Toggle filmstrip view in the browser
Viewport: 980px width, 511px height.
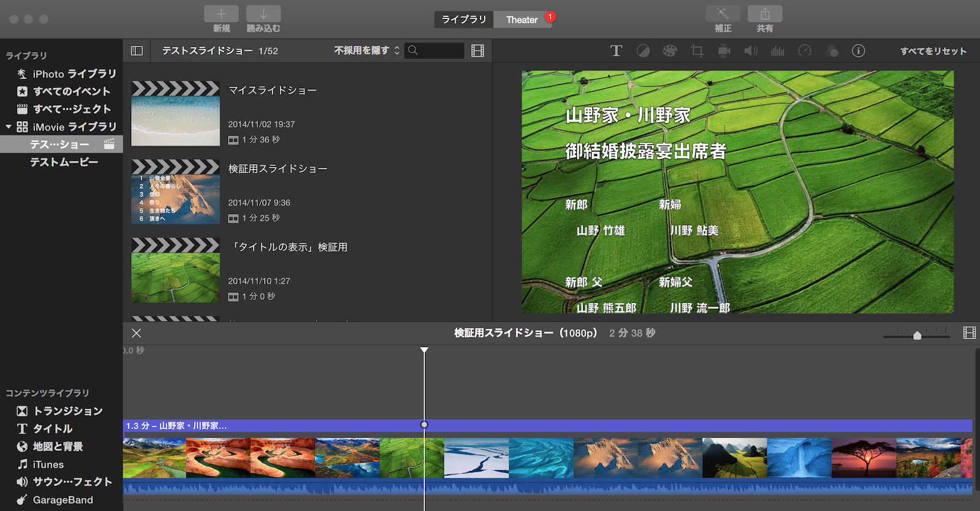478,51
